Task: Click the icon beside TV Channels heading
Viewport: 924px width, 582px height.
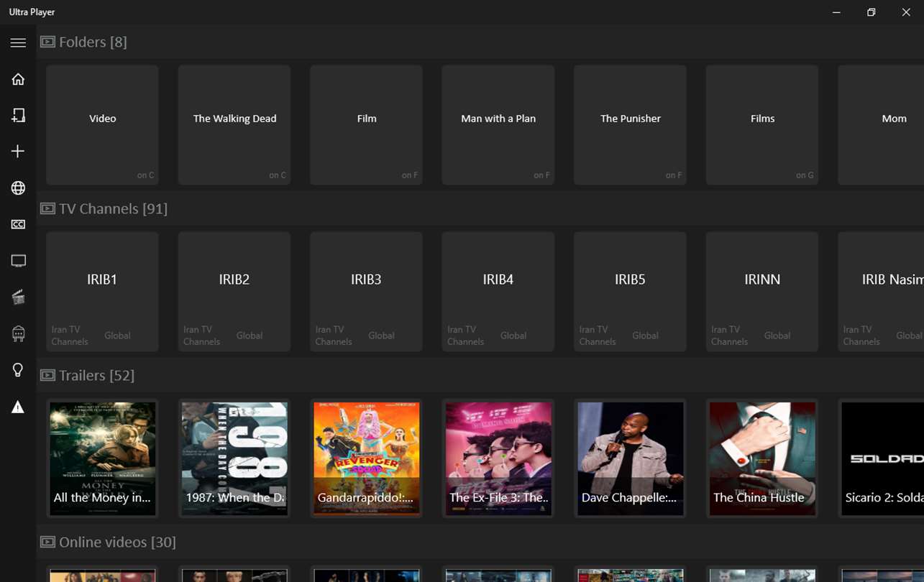Action: point(47,208)
